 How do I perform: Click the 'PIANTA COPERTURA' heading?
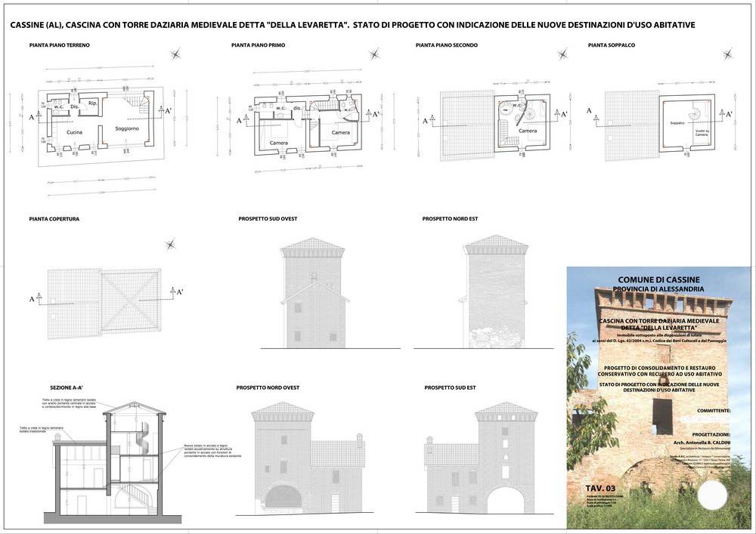point(54,219)
